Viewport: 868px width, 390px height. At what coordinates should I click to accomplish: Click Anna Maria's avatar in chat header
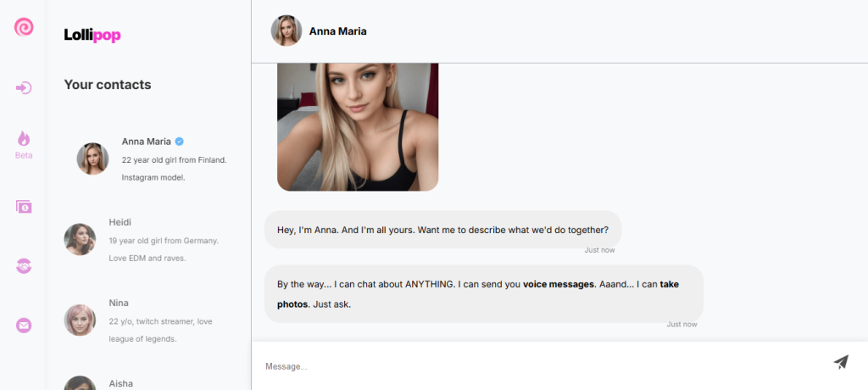point(287,31)
